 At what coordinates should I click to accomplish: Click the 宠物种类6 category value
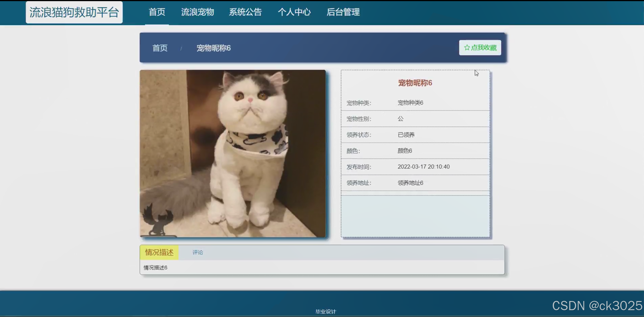[x=410, y=103]
